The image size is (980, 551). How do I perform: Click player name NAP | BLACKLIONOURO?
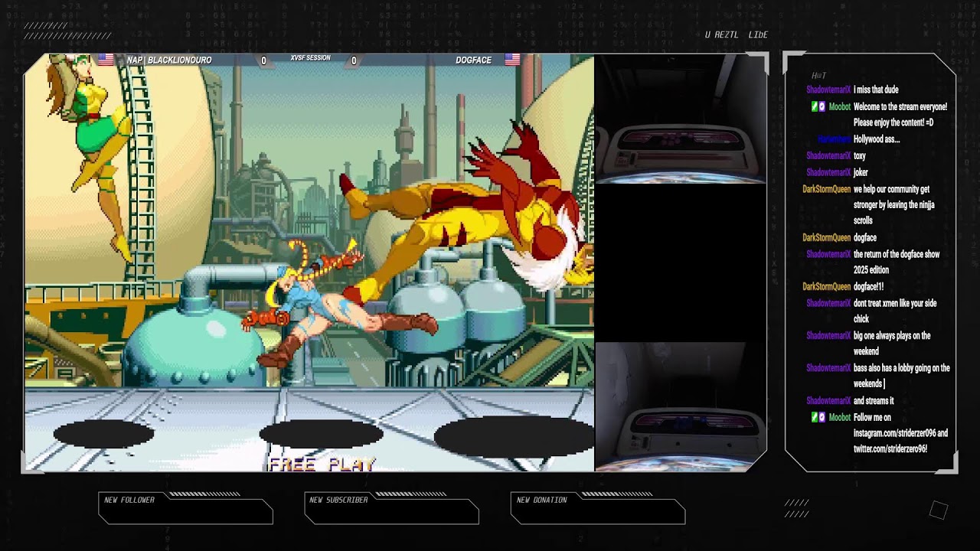point(169,60)
